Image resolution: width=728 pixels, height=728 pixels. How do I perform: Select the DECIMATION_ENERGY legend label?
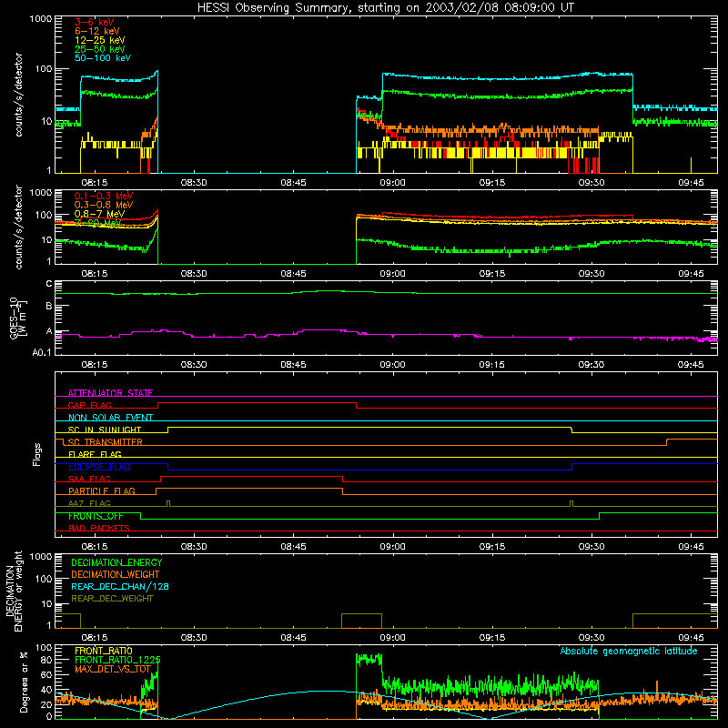(x=116, y=562)
